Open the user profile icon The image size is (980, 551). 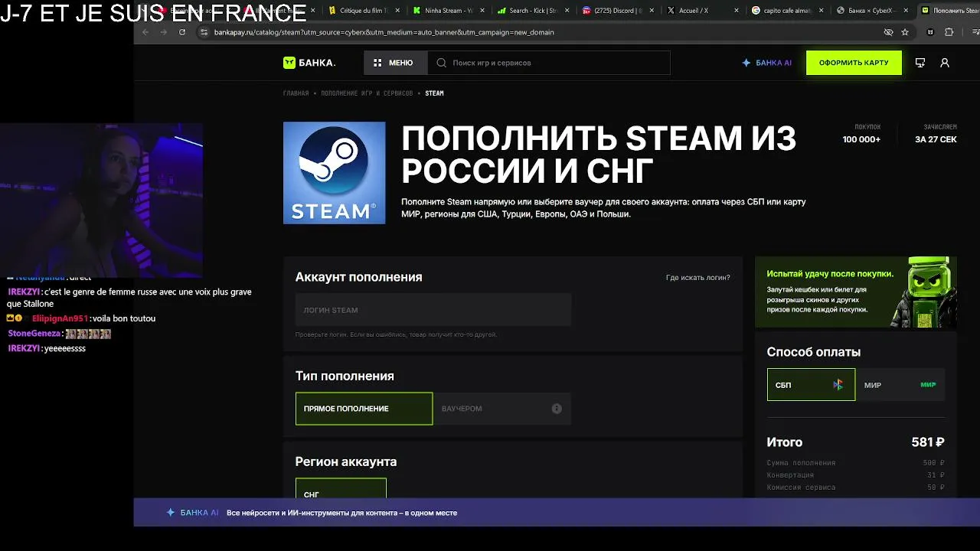point(945,63)
